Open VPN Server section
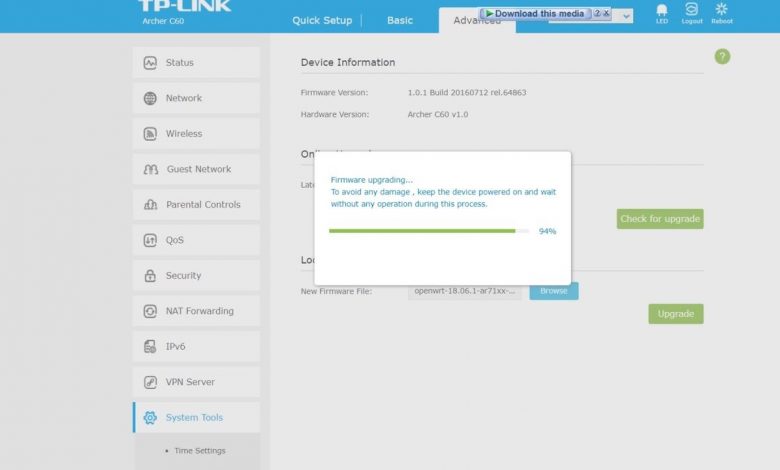 coord(196,382)
